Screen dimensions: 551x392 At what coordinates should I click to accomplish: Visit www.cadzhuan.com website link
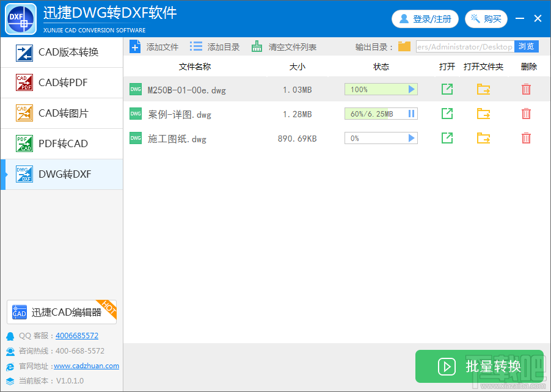(87, 366)
